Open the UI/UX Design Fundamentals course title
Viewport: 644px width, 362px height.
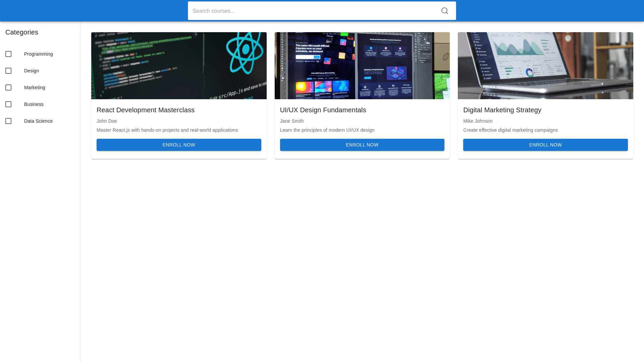pyautogui.click(x=323, y=110)
